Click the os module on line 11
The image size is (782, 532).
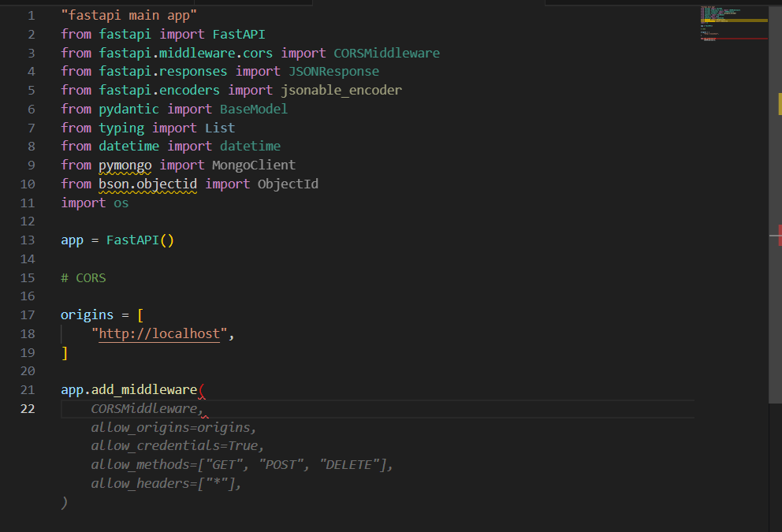(121, 203)
